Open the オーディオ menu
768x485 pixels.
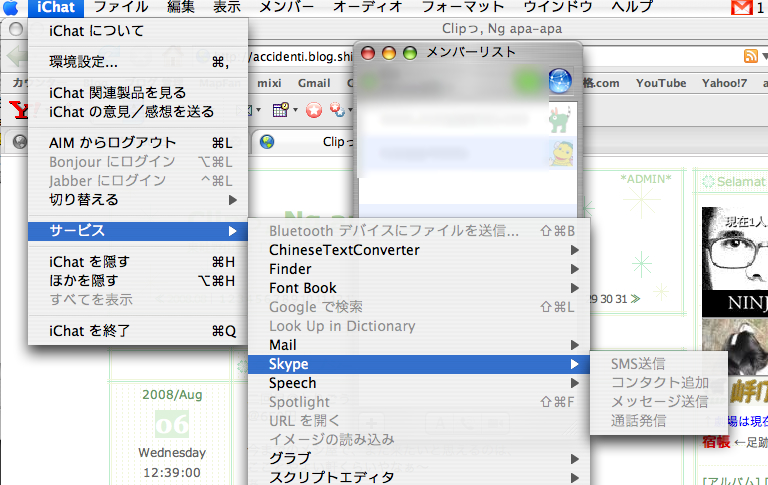[368, 7]
